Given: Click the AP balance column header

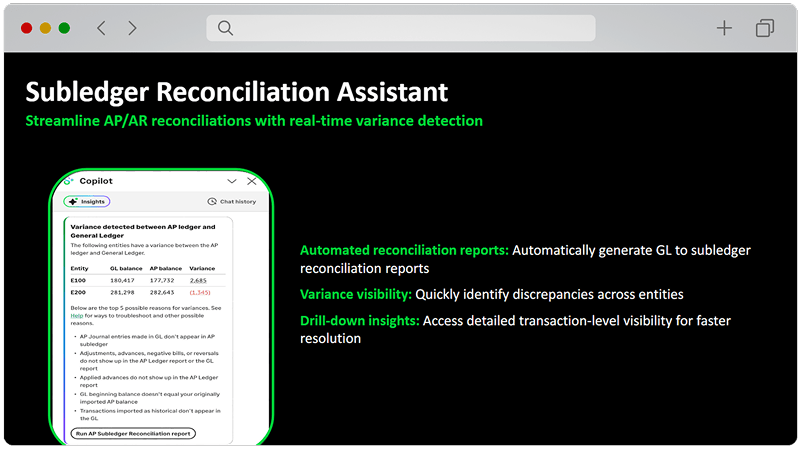Looking at the screenshot, I should pos(166,268).
